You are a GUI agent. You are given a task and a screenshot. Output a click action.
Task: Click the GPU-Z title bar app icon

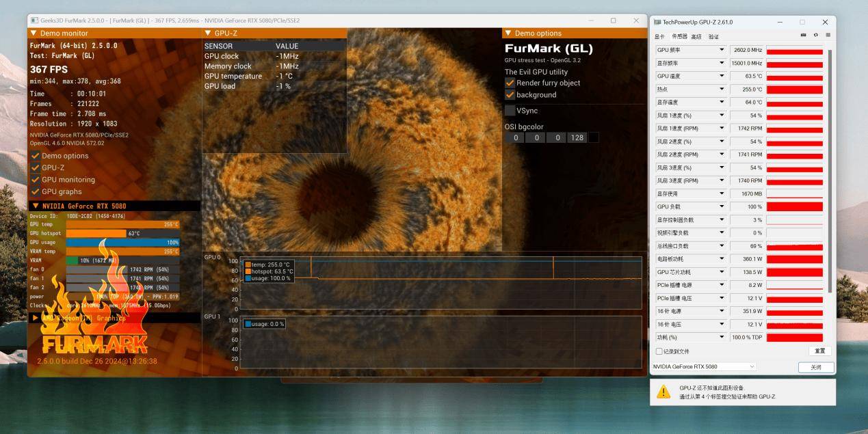pos(657,22)
